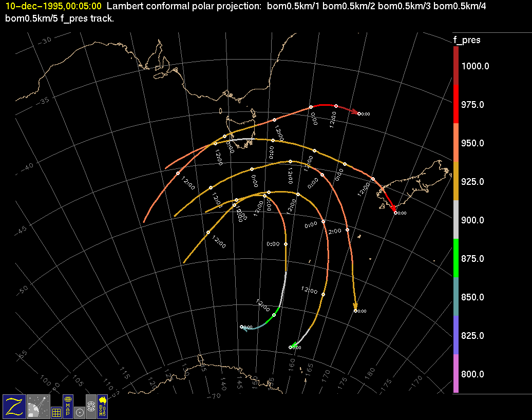The height and width of the screenshot is (420, 532).
Task: Click the topmost dark red track endpoint
Action: (x=359, y=113)
